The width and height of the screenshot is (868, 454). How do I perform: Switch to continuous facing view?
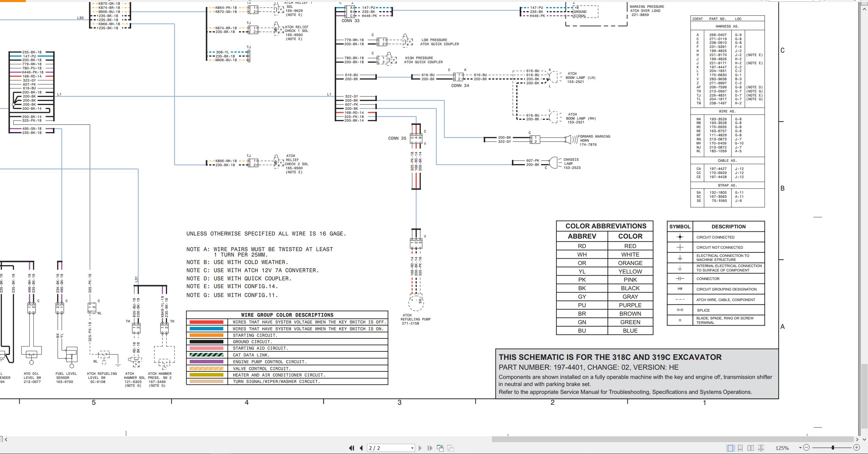pyautogui.click(x=761, y=448)
